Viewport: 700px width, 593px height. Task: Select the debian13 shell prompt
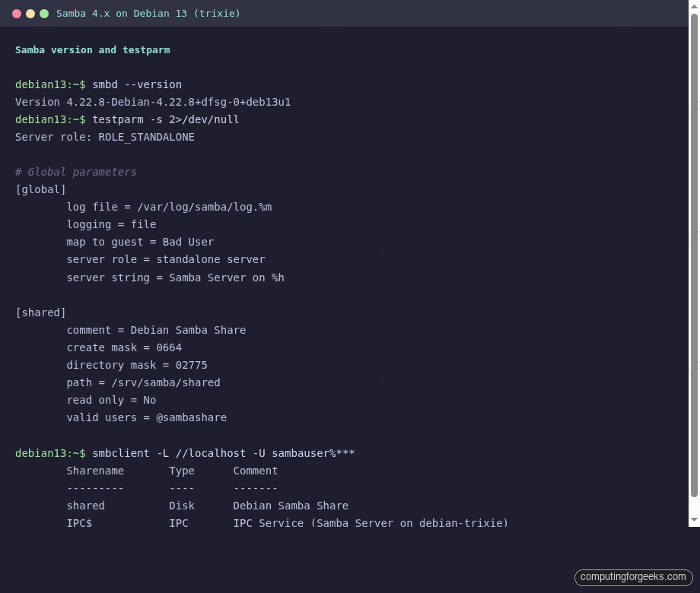pyautogui.click(x=50, y=84)
